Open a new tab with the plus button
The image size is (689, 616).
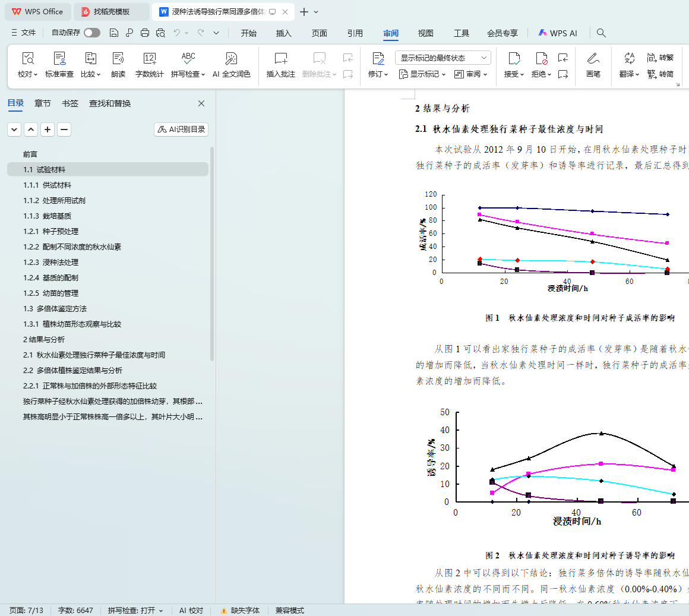(x=304, y=12)
